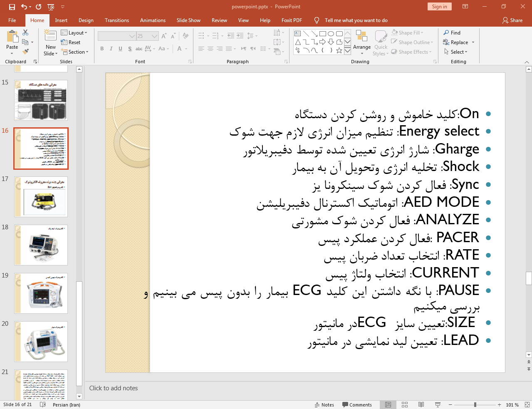Switch to the Animations tab
The width and height of the screenshot is (532, 409).
[153, 20]
